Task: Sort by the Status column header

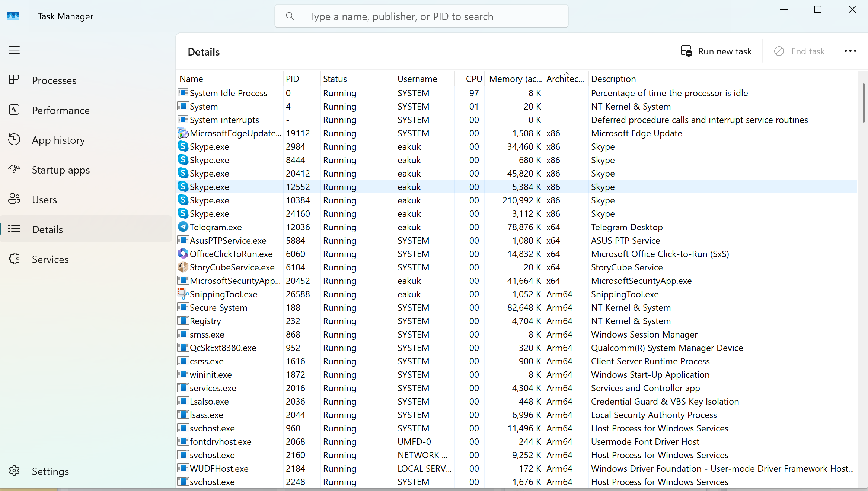Action: tap(358, 79)
